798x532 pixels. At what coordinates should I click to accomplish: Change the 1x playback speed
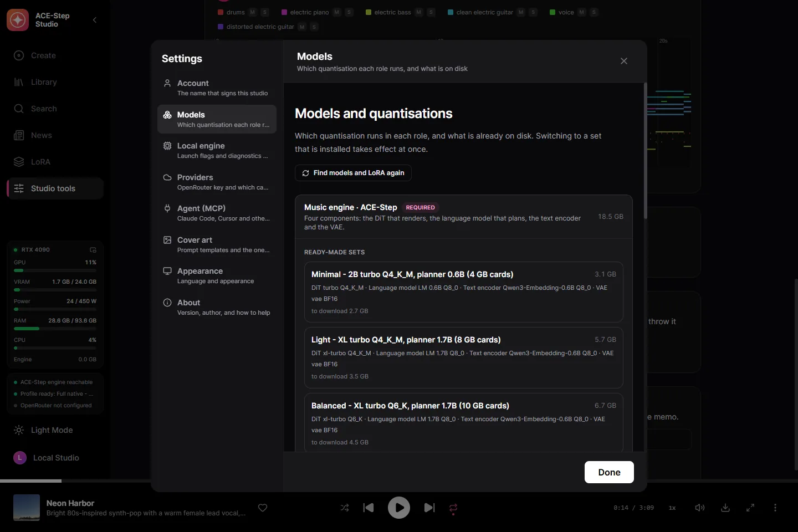coord(672,508)
